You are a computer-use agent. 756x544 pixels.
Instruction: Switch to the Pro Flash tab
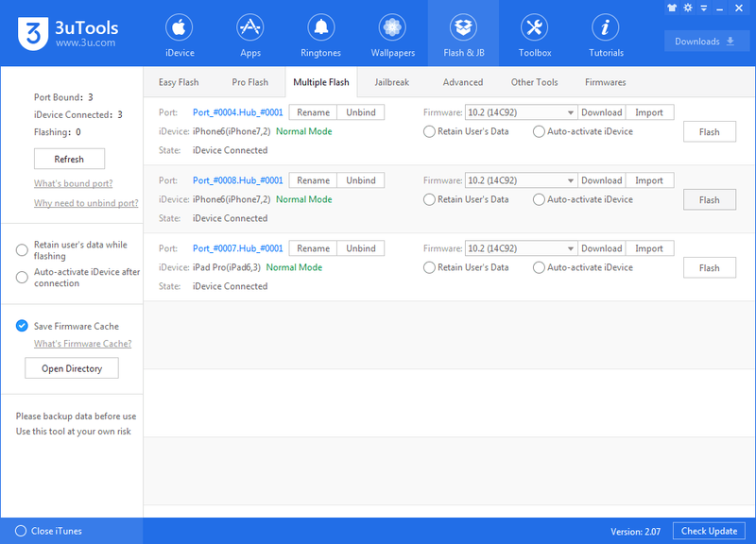(x=249, y=82)
